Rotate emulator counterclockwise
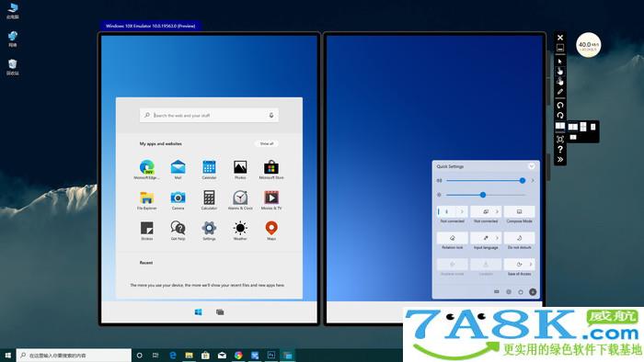This screenshot has height=362, width=644. coord(559,106)
